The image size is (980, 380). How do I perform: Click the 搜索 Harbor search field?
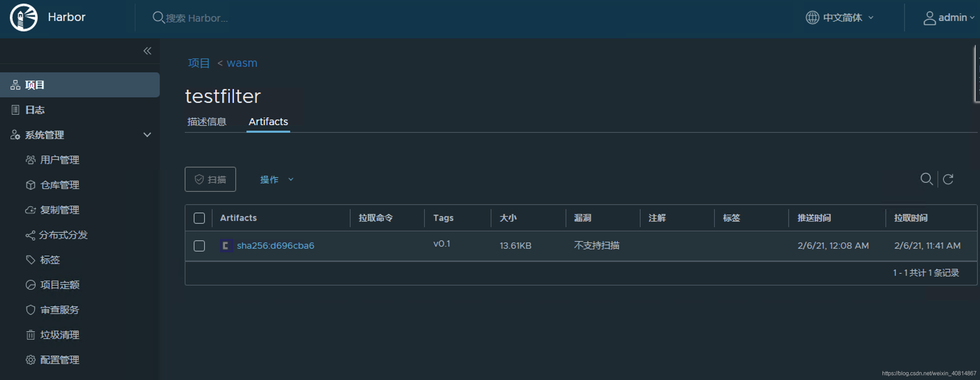[196, 18]
